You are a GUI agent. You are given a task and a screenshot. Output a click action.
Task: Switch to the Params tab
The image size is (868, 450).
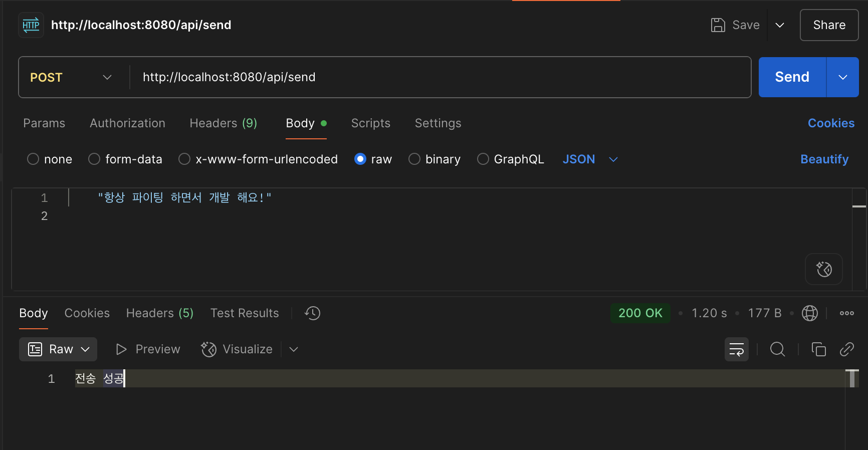click(44, 123)
